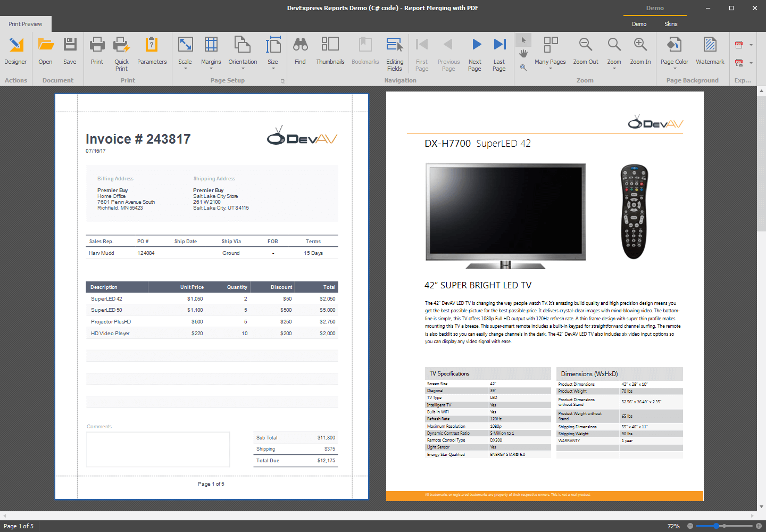
Task: Activate the Magnifier tool
Action: tap(523, 68)
